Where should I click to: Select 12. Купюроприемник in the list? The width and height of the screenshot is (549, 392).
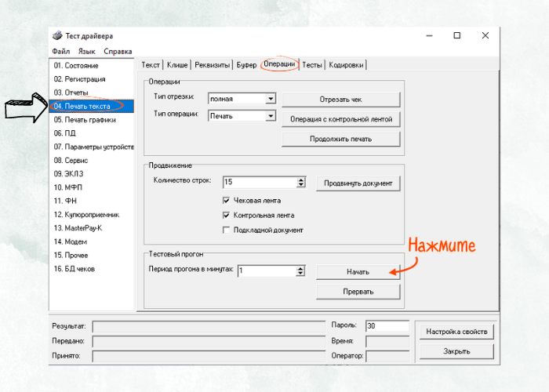coord(92,215)
